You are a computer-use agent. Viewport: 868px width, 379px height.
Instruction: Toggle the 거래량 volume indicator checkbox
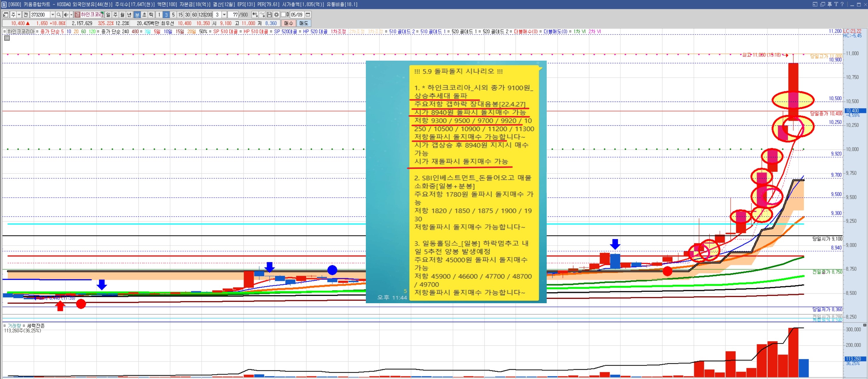(5, 326)
